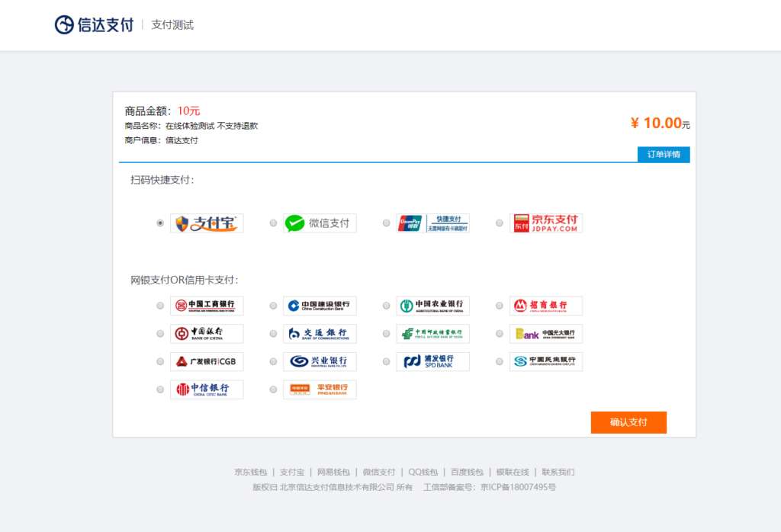Click the 在线体验测试 不支持退款 product name
This screenshot has height=532, width=781.
coord(212,126)
